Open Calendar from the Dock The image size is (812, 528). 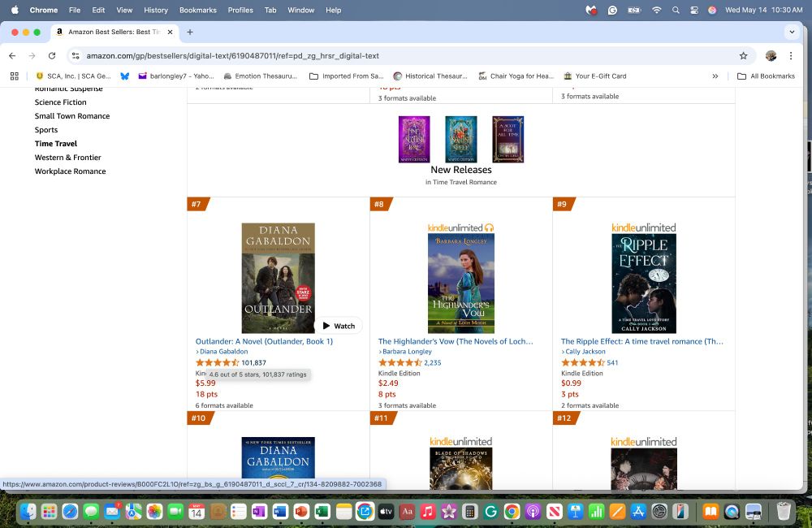coord(197,512)
